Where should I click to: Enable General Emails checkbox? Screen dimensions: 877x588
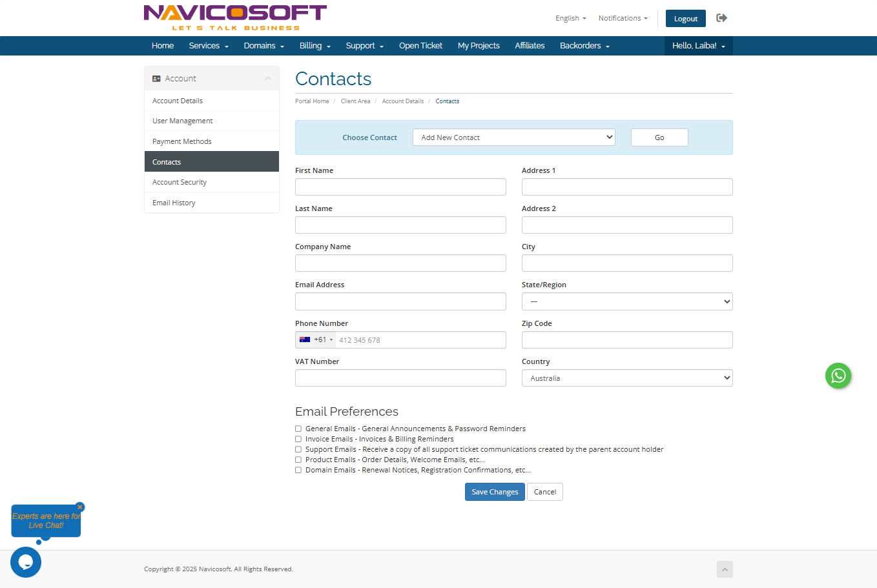click(298, 429)
